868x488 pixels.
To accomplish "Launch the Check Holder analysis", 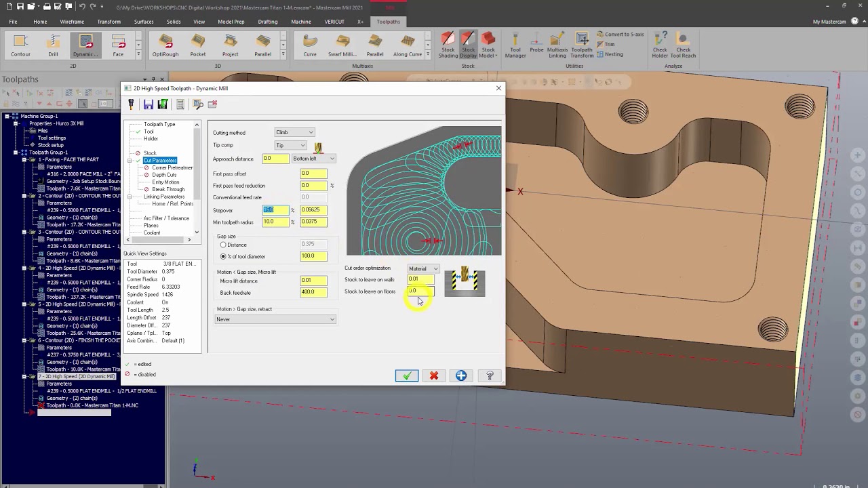I will click(x=660, y=45).
